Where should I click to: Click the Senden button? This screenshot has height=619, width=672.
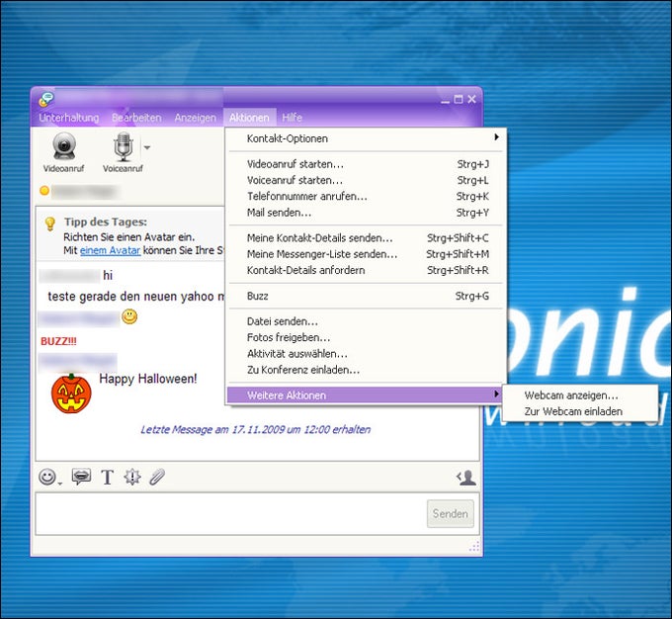click(451, 513)
